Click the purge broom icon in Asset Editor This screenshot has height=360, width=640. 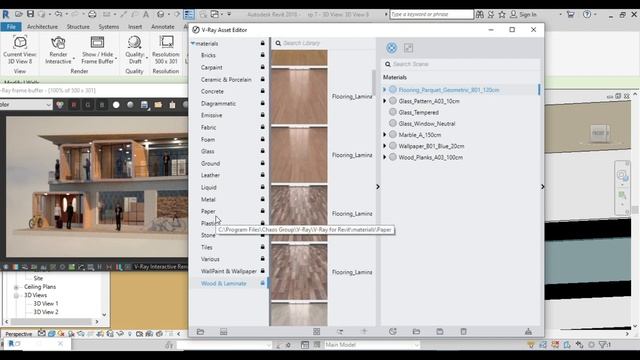[x=528, y=332]
